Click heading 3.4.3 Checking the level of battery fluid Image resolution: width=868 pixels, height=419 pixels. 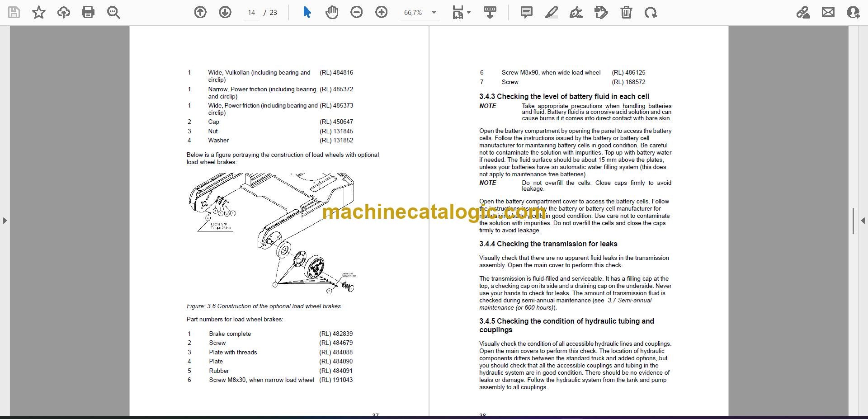coord(564,96)
